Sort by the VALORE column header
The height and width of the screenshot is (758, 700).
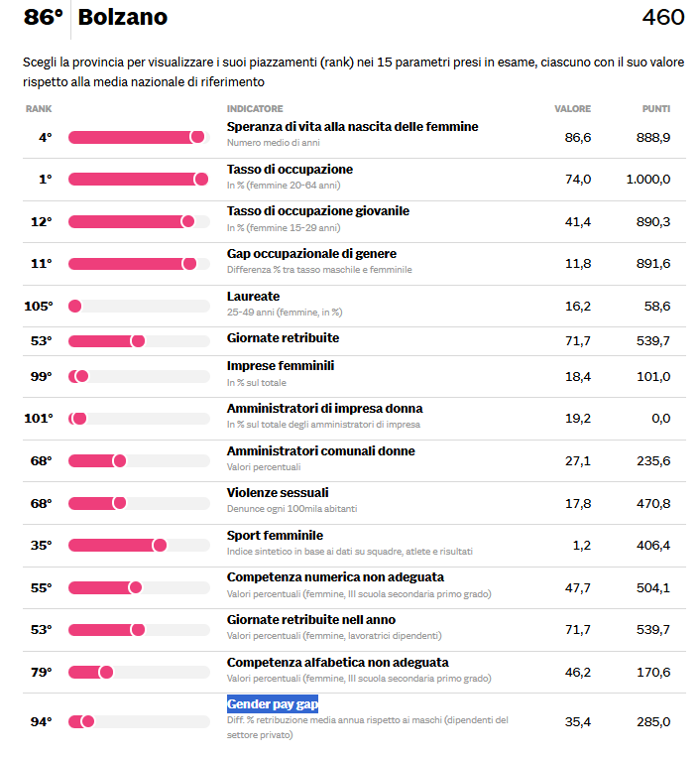pos(572,108)
